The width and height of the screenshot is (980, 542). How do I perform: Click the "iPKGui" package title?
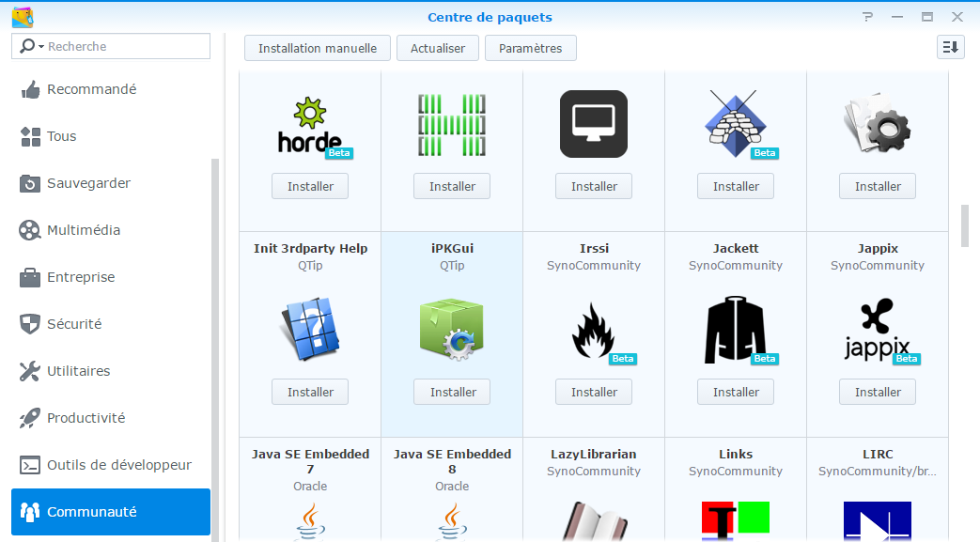point(452,248)
